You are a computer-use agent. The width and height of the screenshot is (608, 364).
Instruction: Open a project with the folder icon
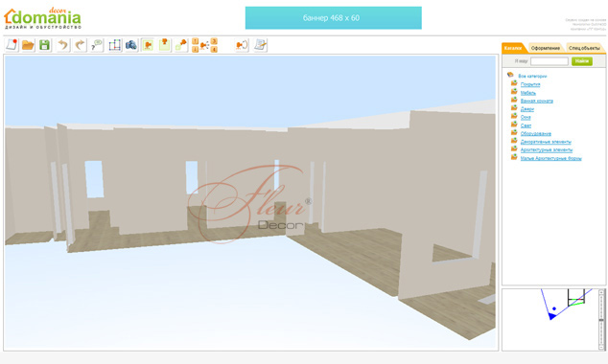(x=28, y=45)
